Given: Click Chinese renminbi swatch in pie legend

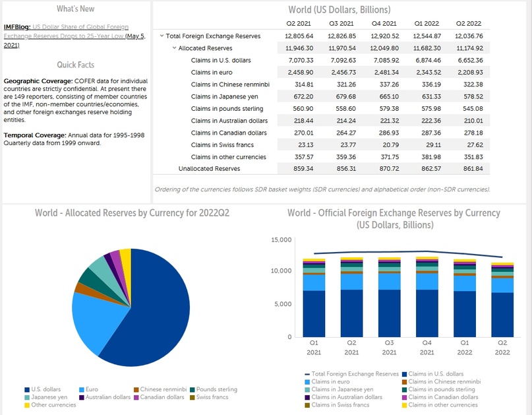Looking at the screenshot, I should [134, 390].
